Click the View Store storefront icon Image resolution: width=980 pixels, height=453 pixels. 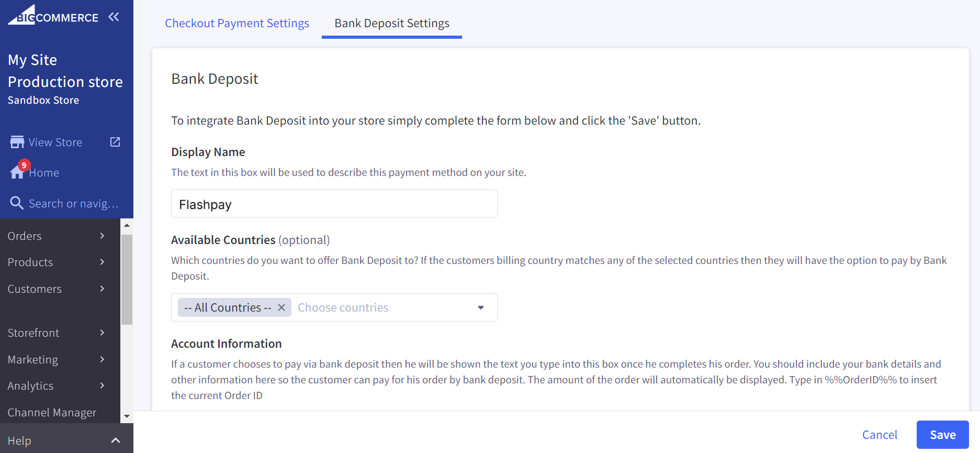[x=17, y=142]
